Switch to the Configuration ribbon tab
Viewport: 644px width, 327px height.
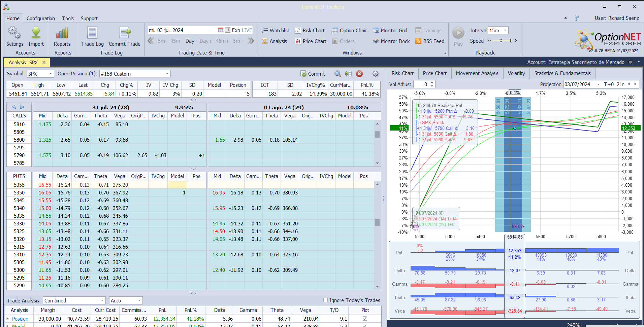point(41,19)
